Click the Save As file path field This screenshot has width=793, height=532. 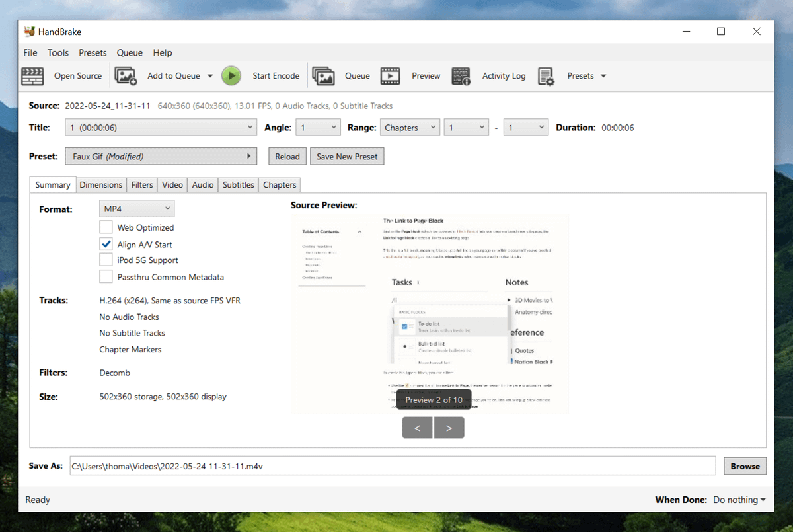click(x=392, y=466)
